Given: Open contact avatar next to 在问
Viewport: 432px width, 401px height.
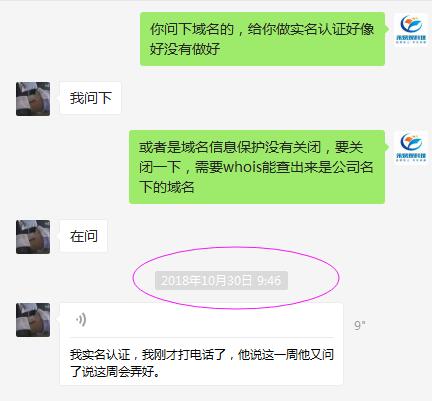Looking at the screenshot, I should 33,237.
